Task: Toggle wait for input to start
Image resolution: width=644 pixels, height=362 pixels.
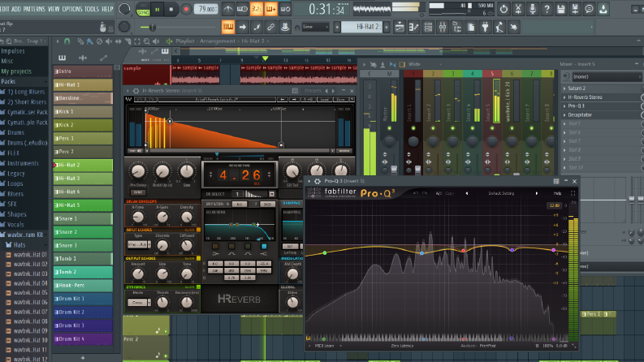Action: [242, 9]
